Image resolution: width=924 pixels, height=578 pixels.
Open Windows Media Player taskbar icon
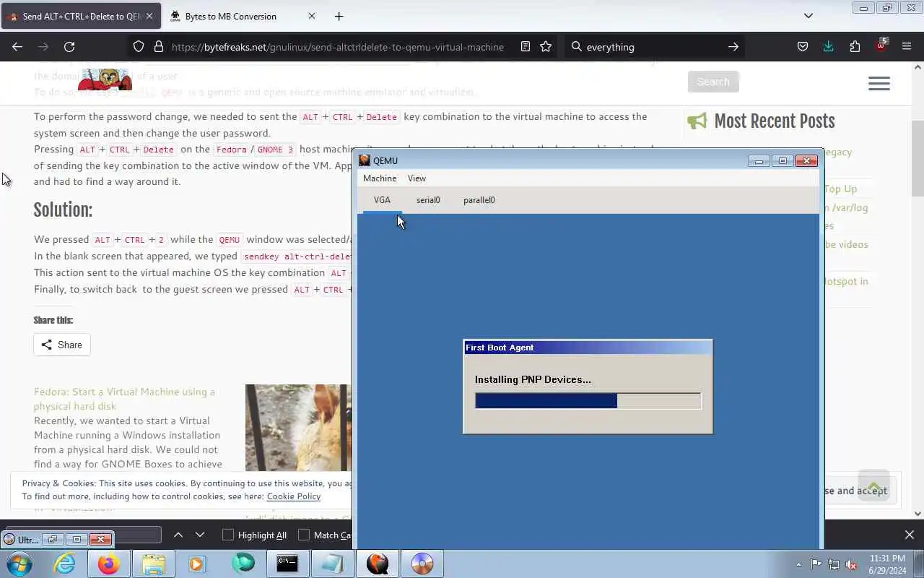tap(199, 564)
